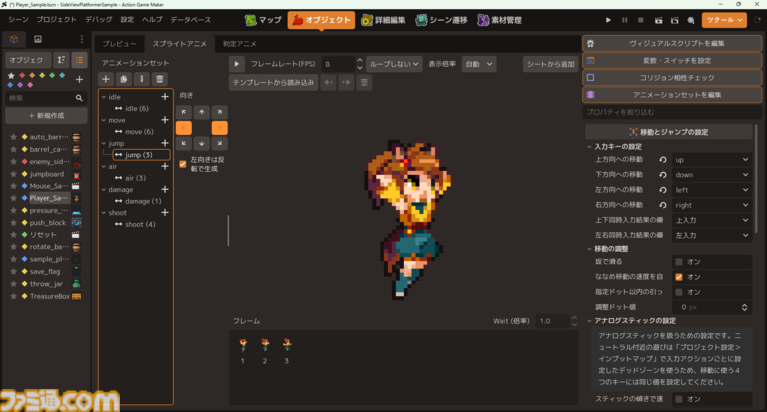This screenshot has height=412, width=767.
Task: Stop the running project
Action: (641, 20)
